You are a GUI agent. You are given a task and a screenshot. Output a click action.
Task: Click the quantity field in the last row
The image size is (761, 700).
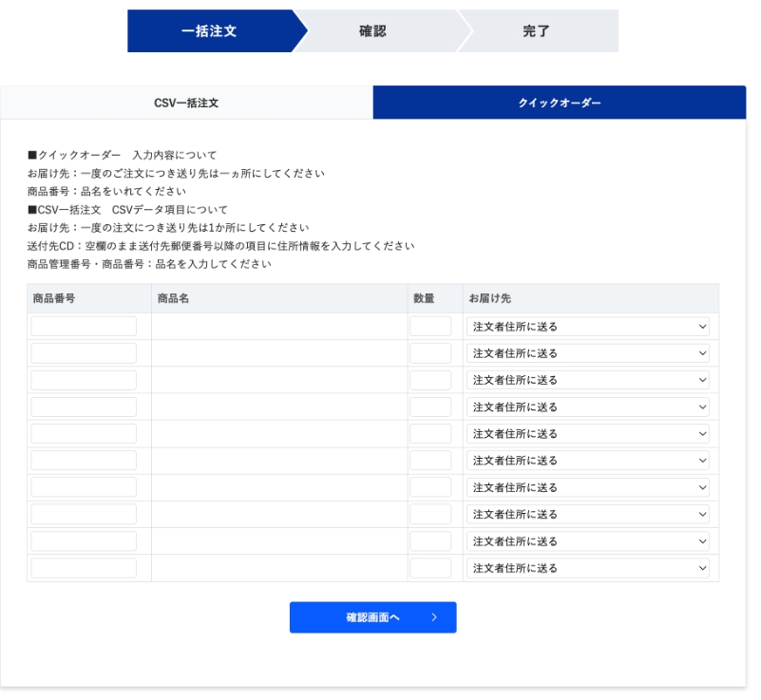click(x=430, y=567)
